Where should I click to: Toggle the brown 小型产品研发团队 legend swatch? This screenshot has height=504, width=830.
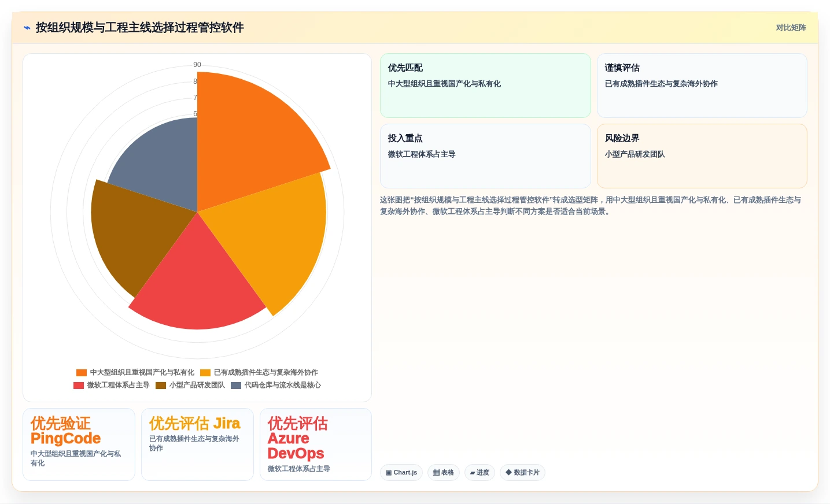pos(161,386)
